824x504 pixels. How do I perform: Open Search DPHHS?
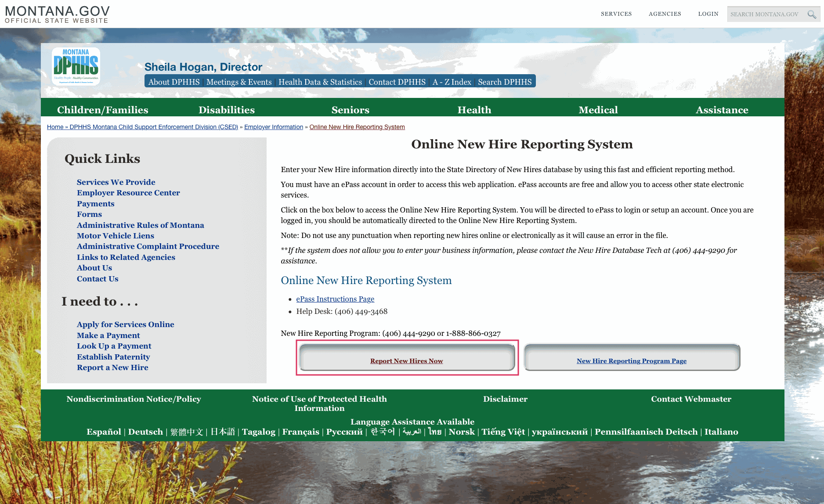tap(505, 82)
